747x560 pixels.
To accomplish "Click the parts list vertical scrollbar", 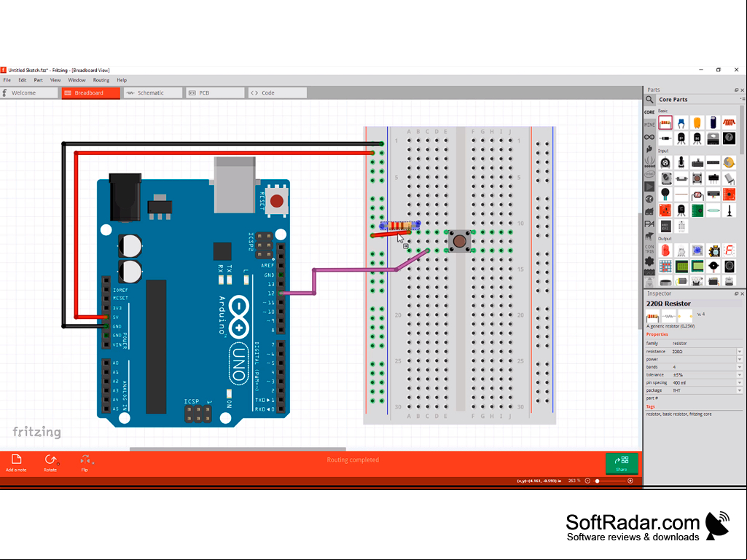I will coord(743,130).
